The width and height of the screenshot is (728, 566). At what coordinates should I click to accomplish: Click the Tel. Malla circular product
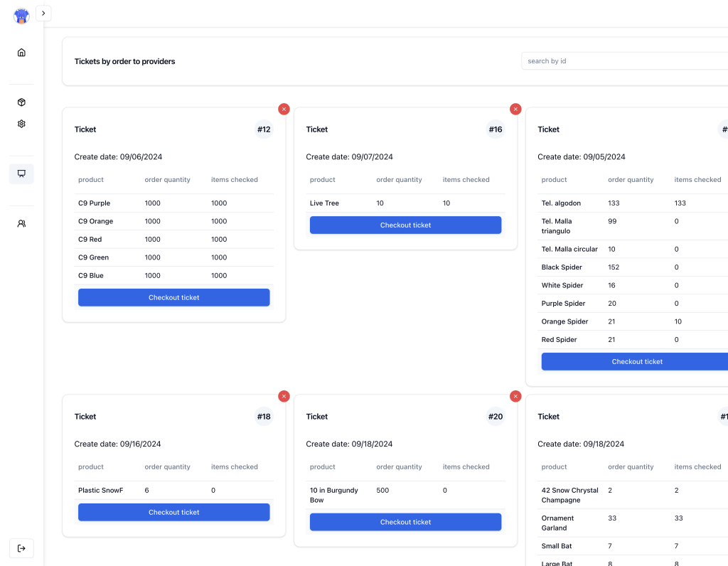pos(569,250)
